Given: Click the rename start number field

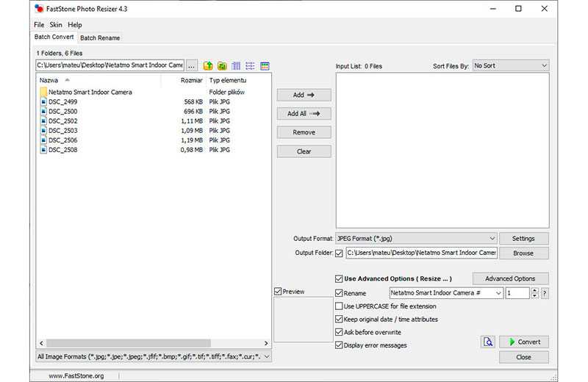Looking at the screenshot, I should [x=517, y=293].
